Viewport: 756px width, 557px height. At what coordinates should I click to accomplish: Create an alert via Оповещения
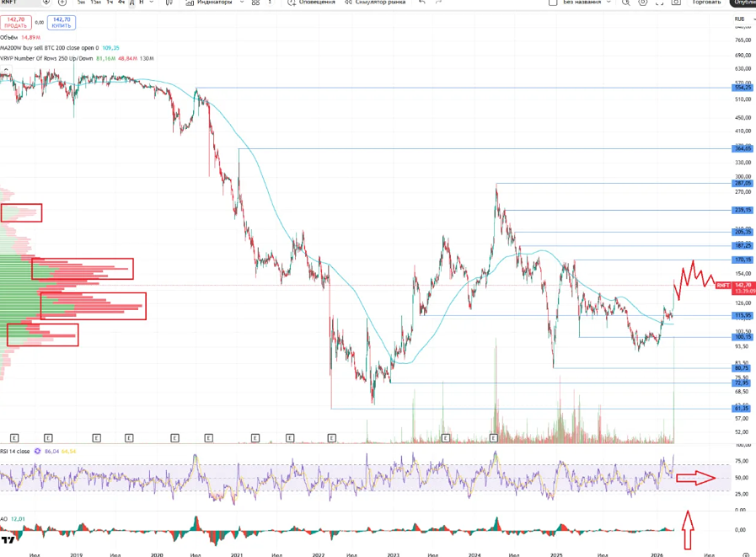(312, 2)
